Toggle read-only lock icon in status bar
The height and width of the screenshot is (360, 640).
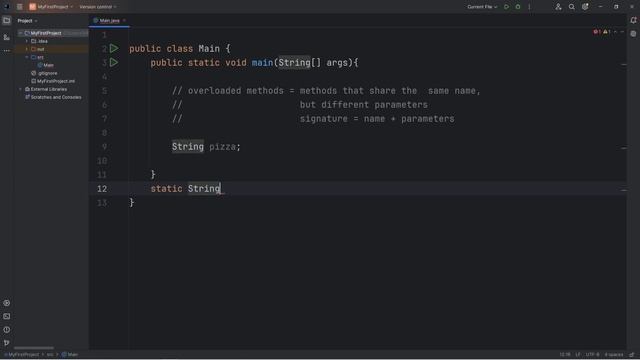pyautogui.click(x=632, y=355)
